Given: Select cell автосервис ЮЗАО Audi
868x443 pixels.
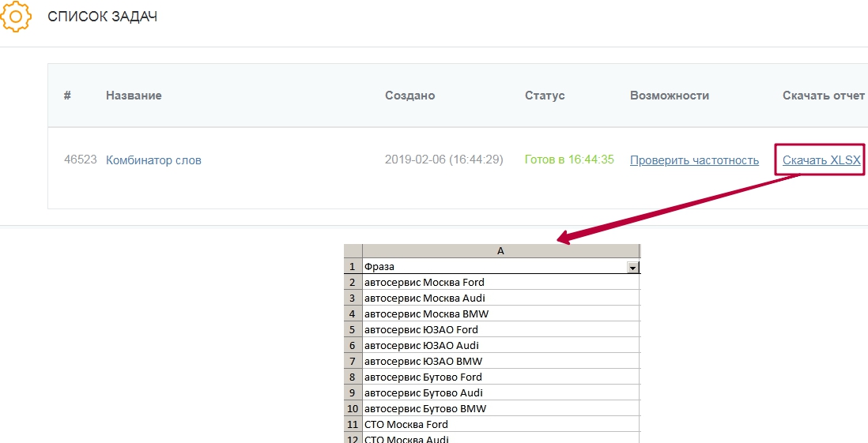Looking at the screenshot, I should [x=500, y=345].
